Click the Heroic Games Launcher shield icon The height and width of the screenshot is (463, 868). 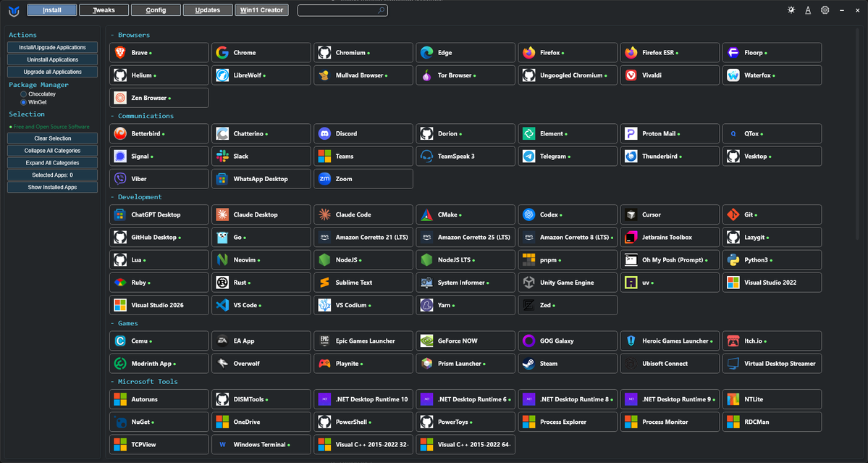click(631, 341)
